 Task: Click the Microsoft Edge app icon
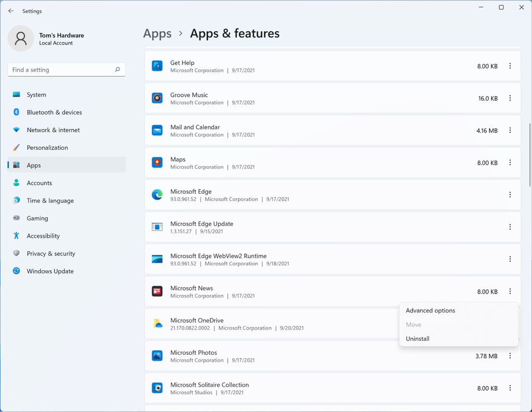coord(157,195)
